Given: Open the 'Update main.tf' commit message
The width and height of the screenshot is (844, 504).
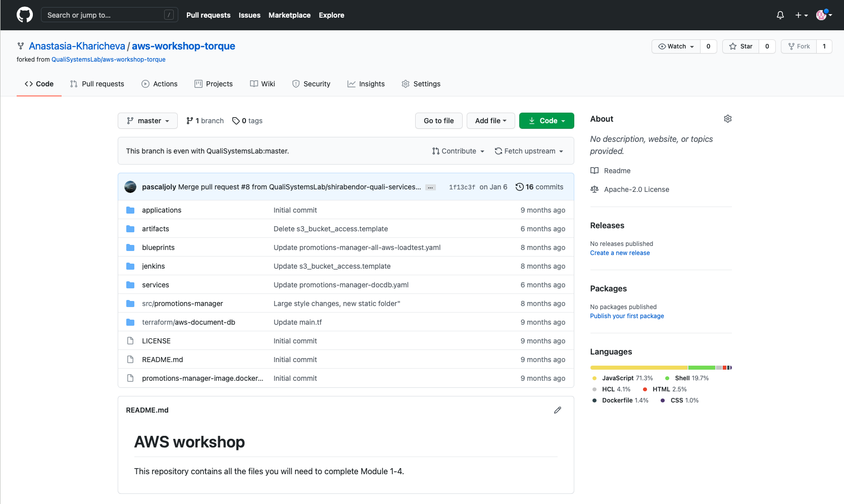Looking at the screenshot, I should (x=297, y=322).
